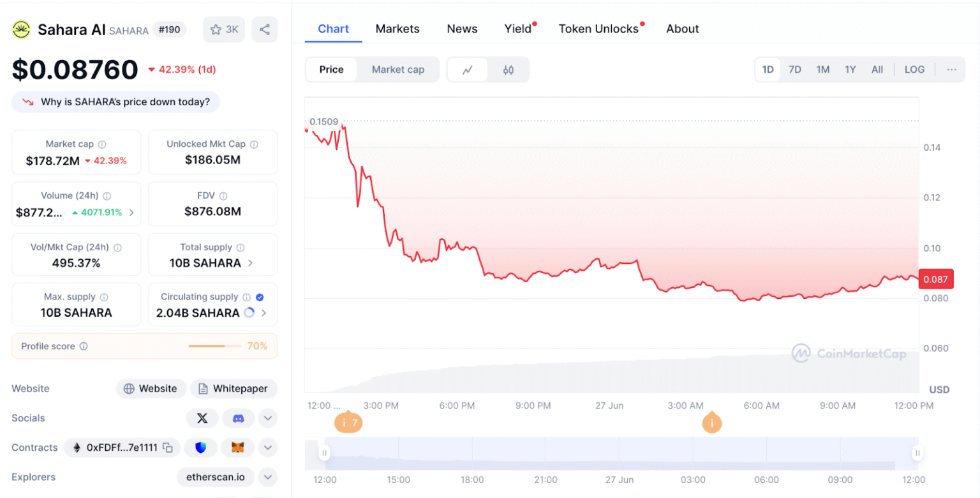Image resolution: width=980 pixels, height=498 pixels.
Task: Click the $876.08M FDV value
Action: [x=212, y=211]
